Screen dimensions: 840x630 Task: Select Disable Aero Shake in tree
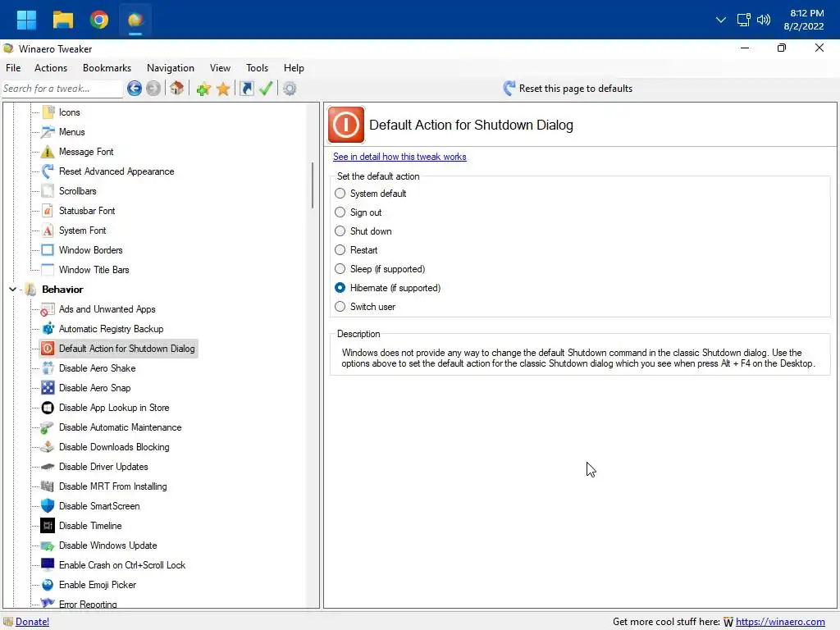click(x=97, y=368)
